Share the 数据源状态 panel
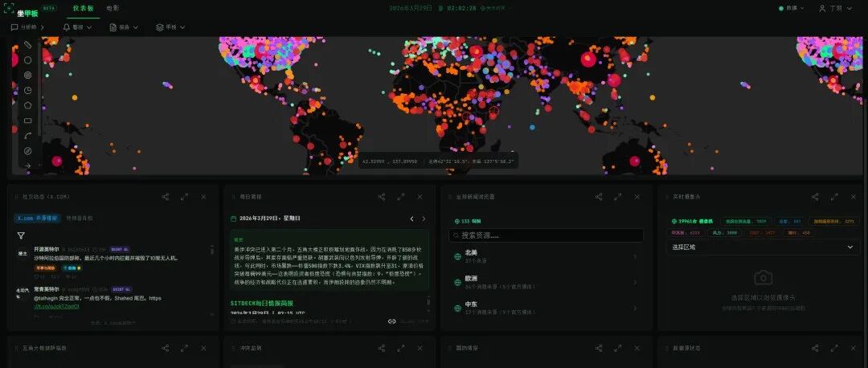 point(815,348)
